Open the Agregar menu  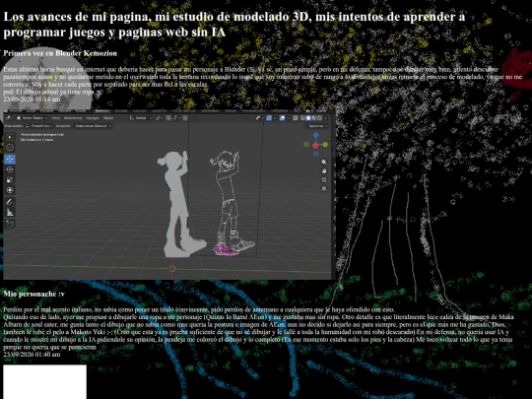(x=93, y=118)
